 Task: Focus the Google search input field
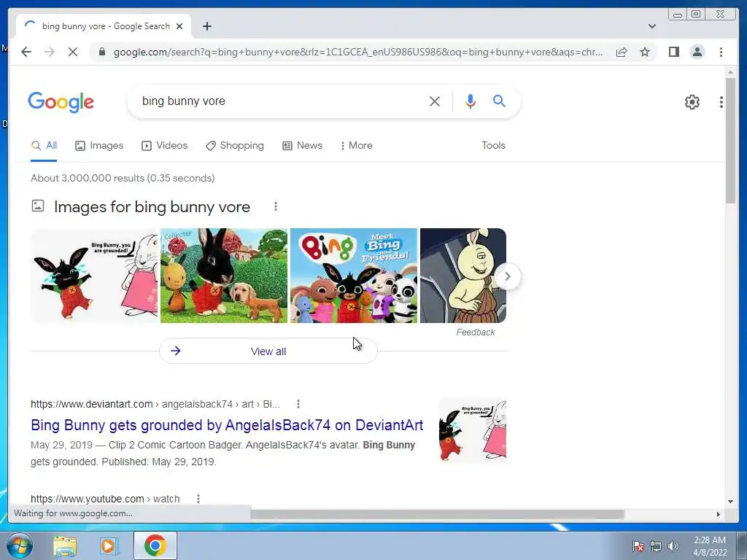click(281, 101)
